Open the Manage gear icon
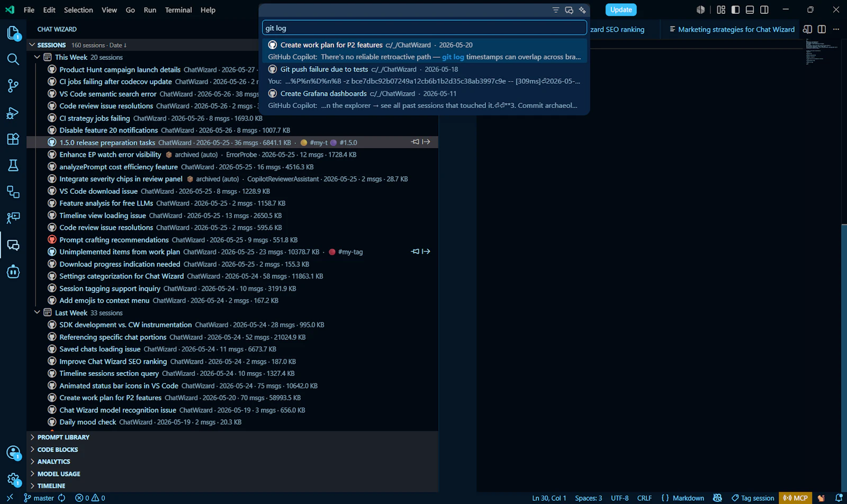847x504 pixels. [13, 480]
